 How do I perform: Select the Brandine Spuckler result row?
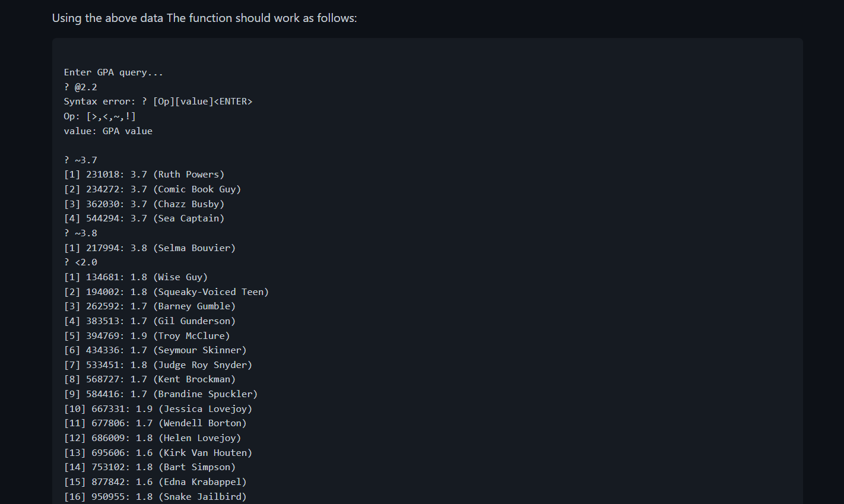pyautogui.click(x=161, y=394)
